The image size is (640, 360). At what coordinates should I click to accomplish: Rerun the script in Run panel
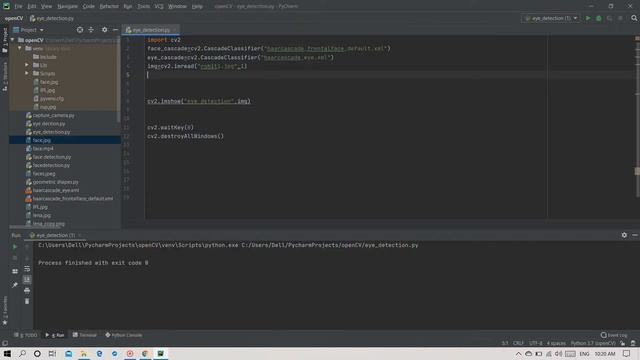[x=15, y=247]
